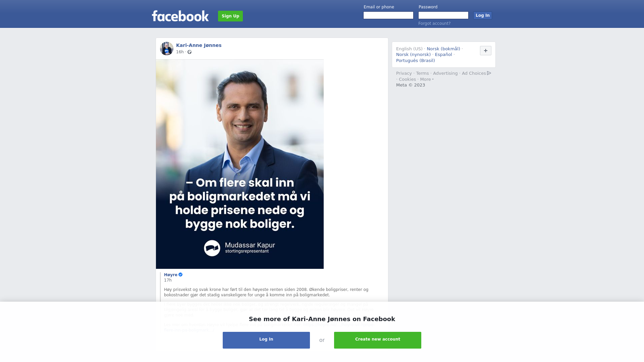Open Kari-Anne Jønnes profile picture
The width and height of the screenshot is (644, 362).
click(x=167, y=49)
